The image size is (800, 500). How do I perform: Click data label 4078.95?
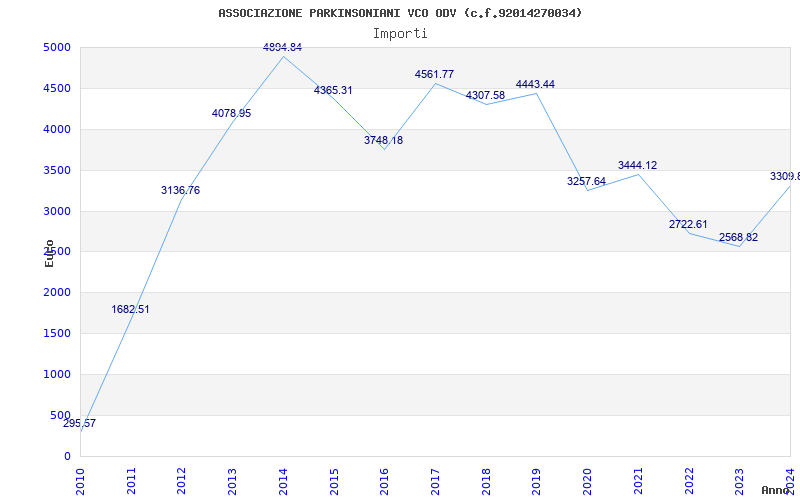(x=231, y=113)
